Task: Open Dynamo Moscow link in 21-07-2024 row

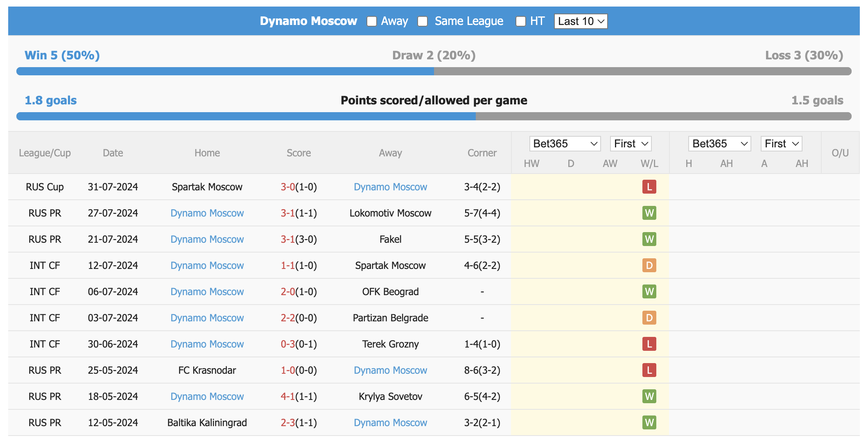Action: [x=207, y=239]
